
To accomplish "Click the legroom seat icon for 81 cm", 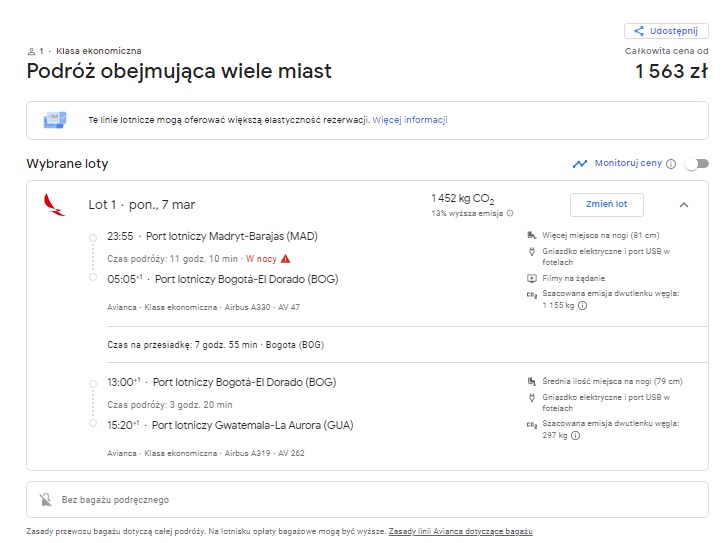I will coord(532,235).
